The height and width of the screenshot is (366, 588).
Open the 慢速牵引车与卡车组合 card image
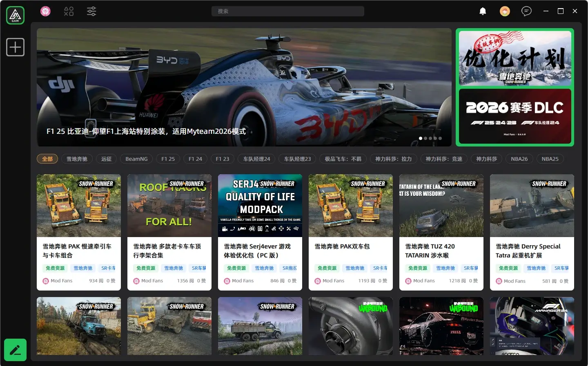[79, 206]
